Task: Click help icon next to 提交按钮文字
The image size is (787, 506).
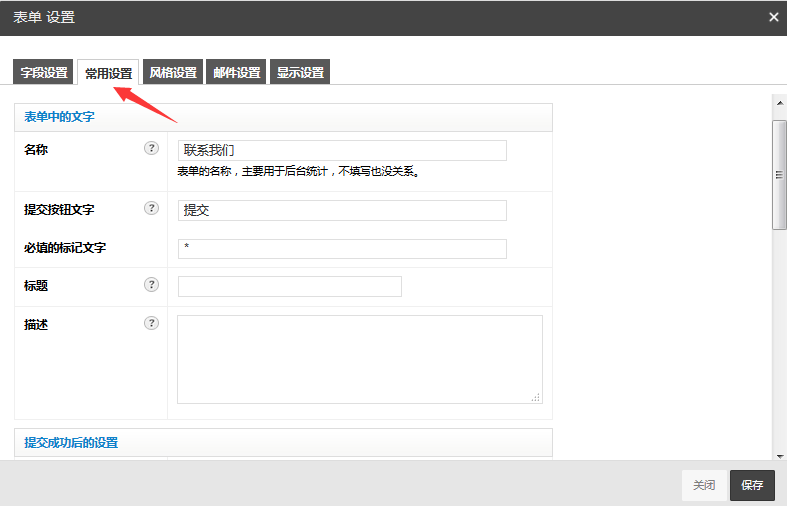Action: pos(151,208)
